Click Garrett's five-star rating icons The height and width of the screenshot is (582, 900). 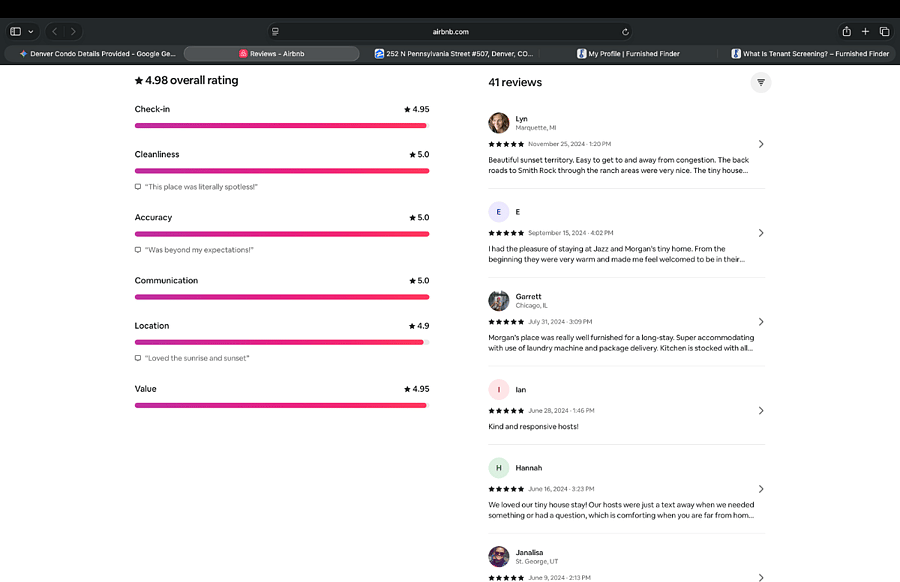coord(506,322)
